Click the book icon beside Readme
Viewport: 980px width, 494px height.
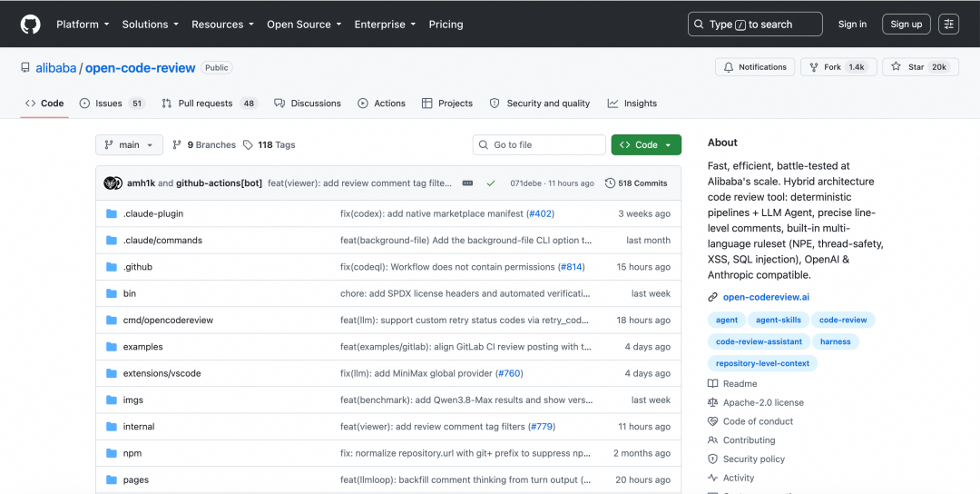pos(712,384)
